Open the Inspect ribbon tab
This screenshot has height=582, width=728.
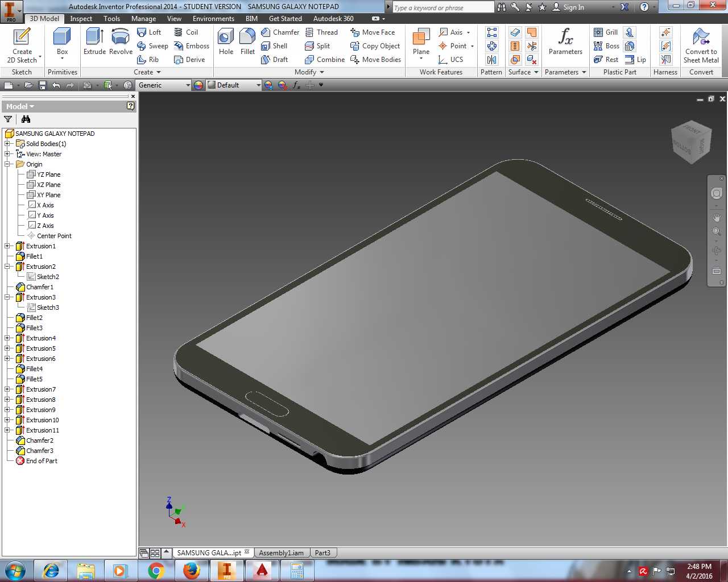click(81, 19)
